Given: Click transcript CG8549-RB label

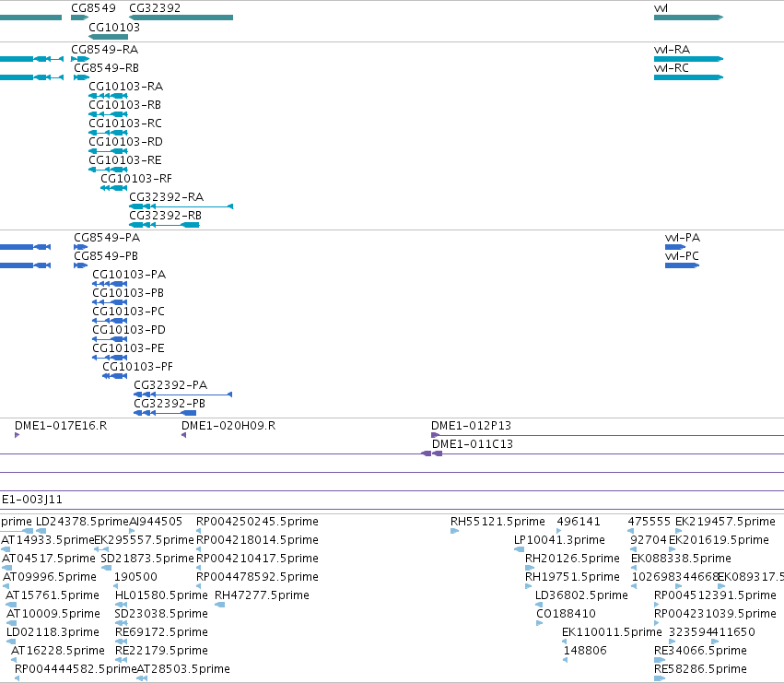Looking at the screenshot, I should [x=107, y=68].
